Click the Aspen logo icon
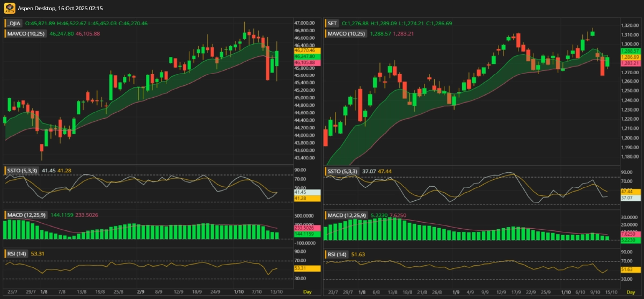This screenshot has height=299, width=644. tap(10, 9)
